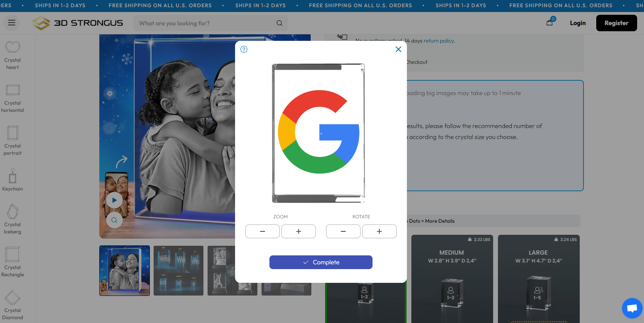Viewport: 644px width, 323px height.
Task: Rotate the image with the minus button
Action: tap(343, 231)
